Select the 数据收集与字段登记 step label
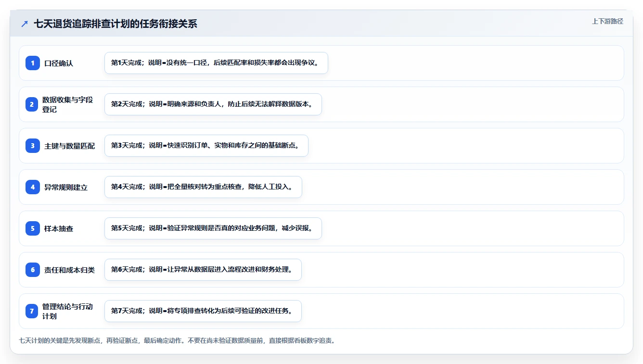 coord(68,104)
